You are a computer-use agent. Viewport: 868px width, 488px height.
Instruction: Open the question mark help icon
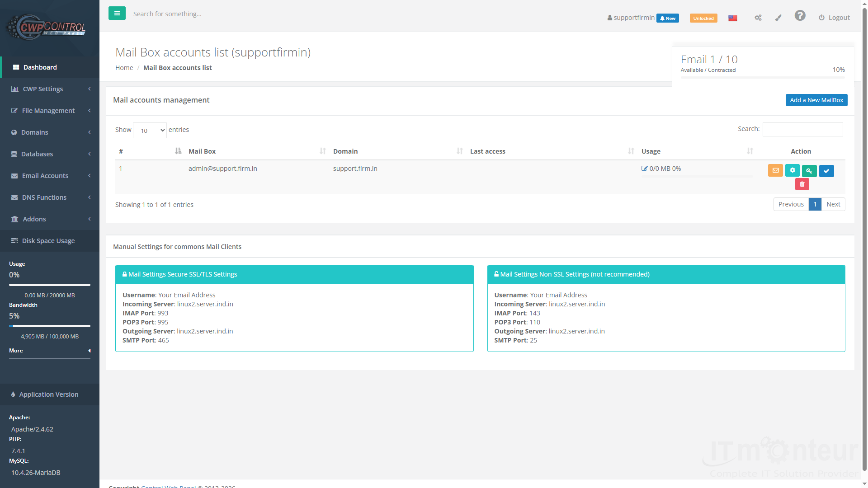point(800,16)
